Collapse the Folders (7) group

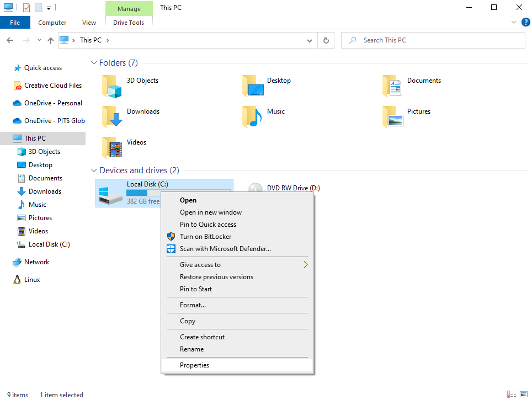[94, 63]
